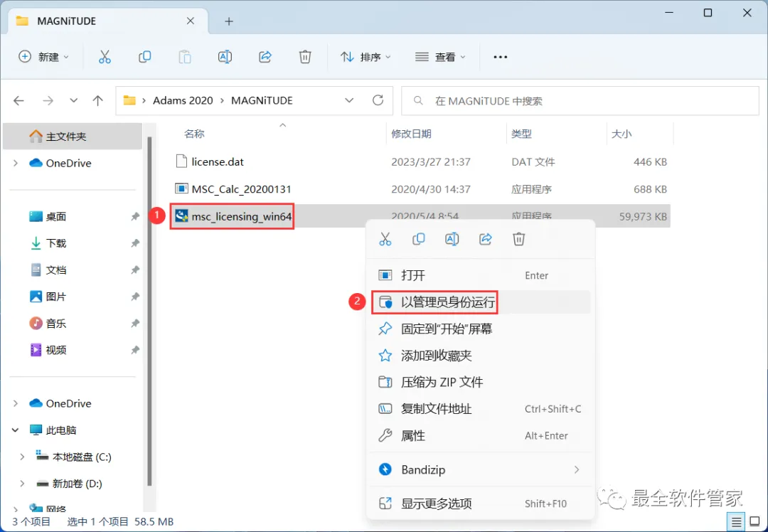
Task: Switch to details view icon in status bar
Action: [x=736, y=522]
